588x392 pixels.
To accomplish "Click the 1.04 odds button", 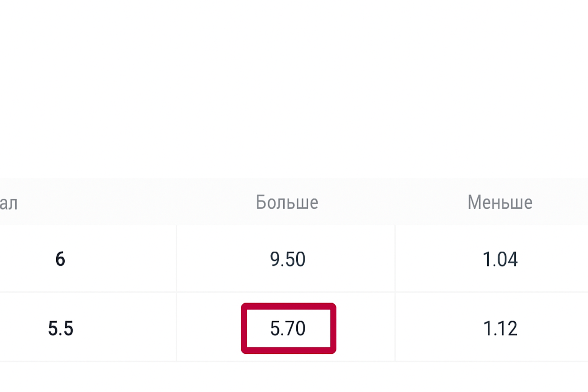I will coord(500,259).
